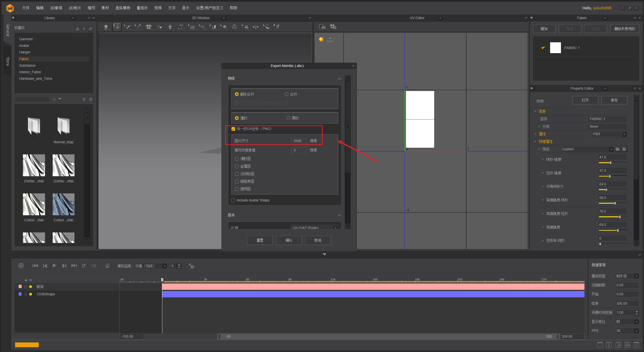The height and width of the screenshot is (352, 644).
Task: Click the 确认 button
Action: click(x=289, y=240)
